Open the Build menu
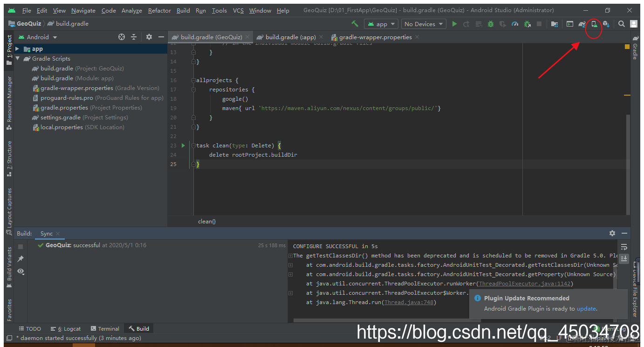The image size is (644, 347). (183, 10)
